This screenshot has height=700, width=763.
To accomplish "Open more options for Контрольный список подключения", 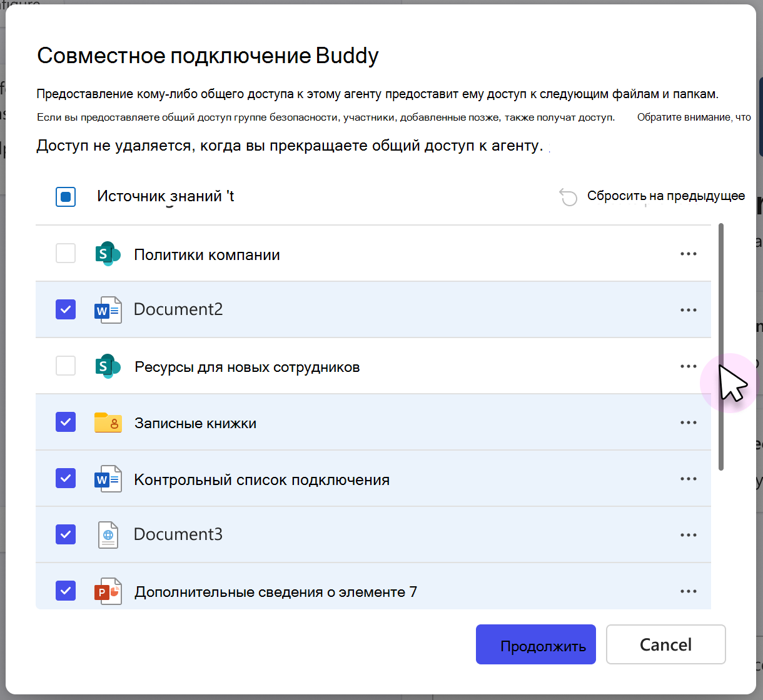I will [689, 479].
